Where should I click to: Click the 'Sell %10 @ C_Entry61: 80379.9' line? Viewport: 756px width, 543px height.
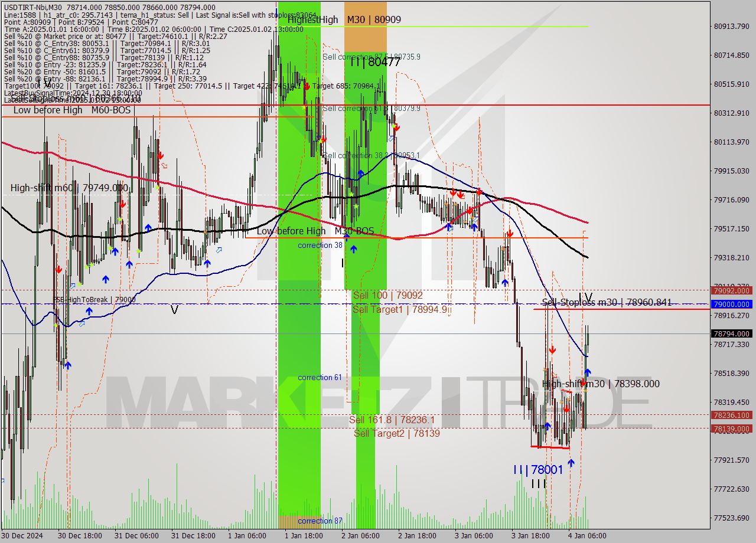(107, 50)
